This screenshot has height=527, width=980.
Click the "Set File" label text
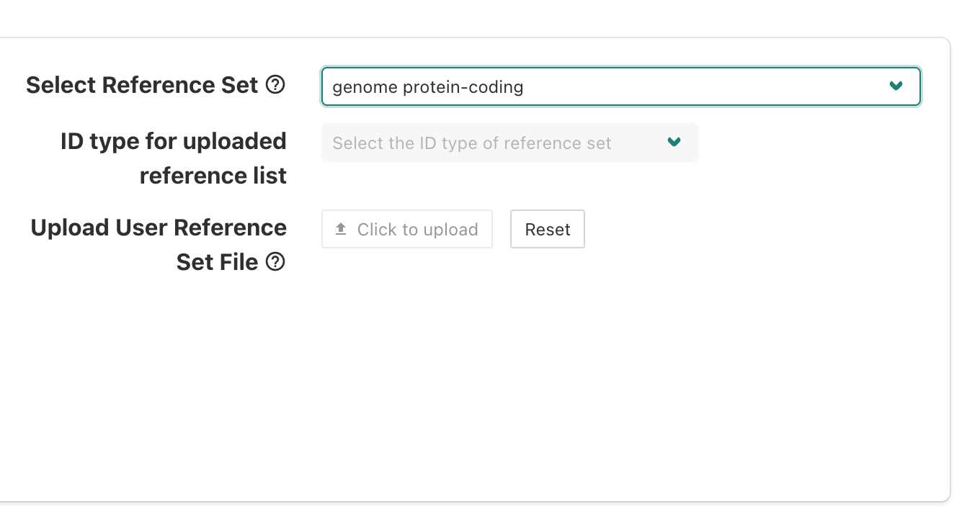[x=217, y=262]
